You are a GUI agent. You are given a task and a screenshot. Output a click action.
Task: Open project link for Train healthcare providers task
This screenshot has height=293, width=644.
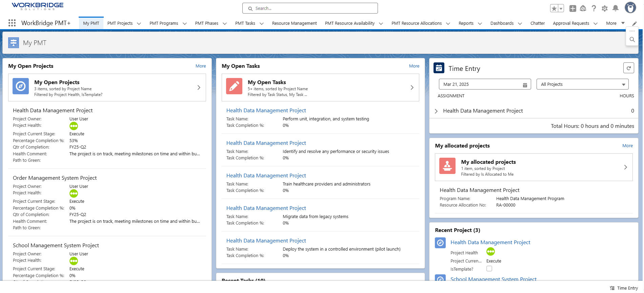266,176
